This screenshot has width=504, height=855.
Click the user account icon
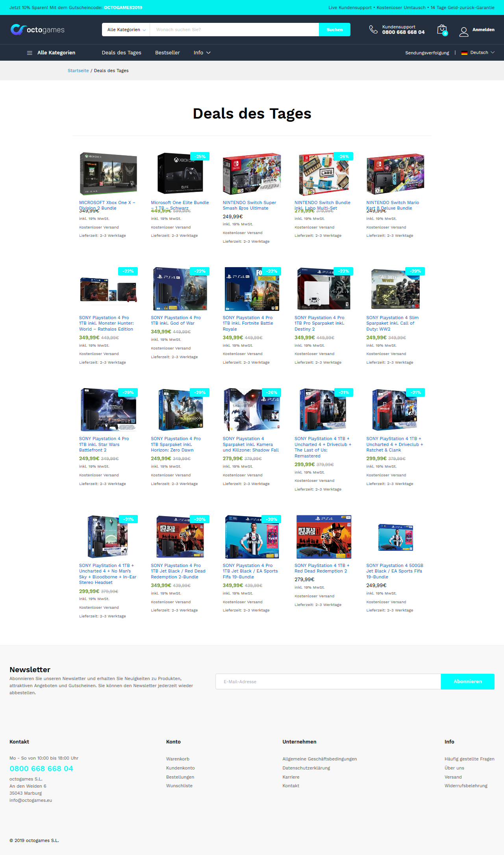pyautogui.click(x=464, y=32)
